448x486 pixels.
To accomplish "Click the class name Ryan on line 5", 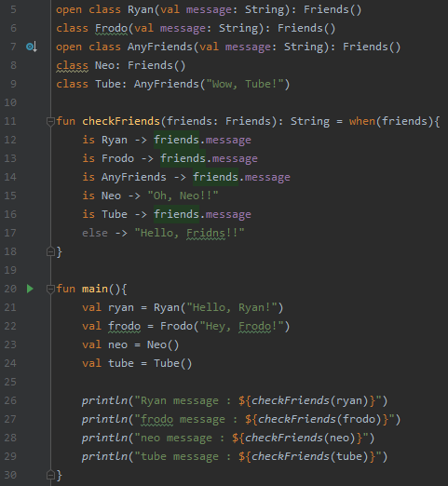I will click(141, 10).
